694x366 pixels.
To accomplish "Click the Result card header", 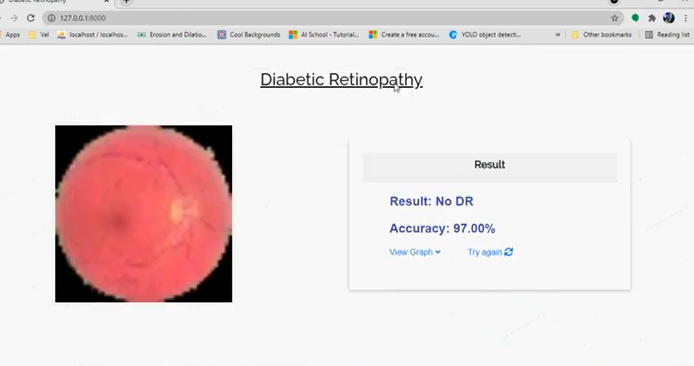I will coord(490,167).
